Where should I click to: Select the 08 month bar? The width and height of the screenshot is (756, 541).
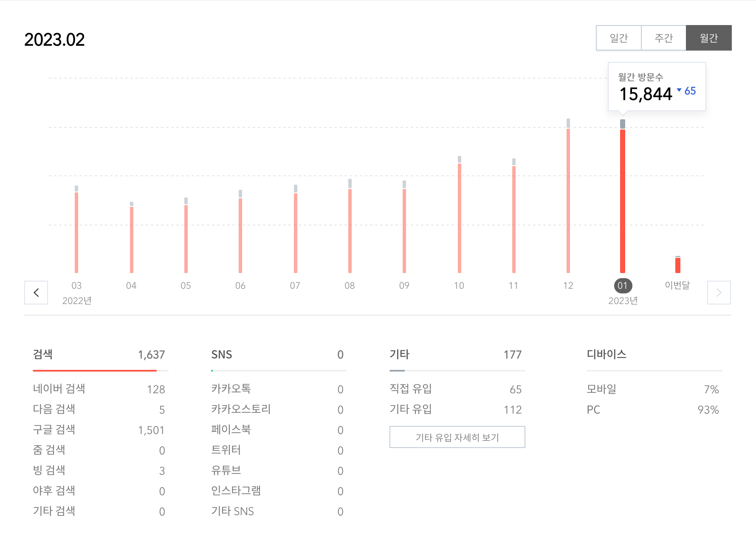[x=350, y=226]
